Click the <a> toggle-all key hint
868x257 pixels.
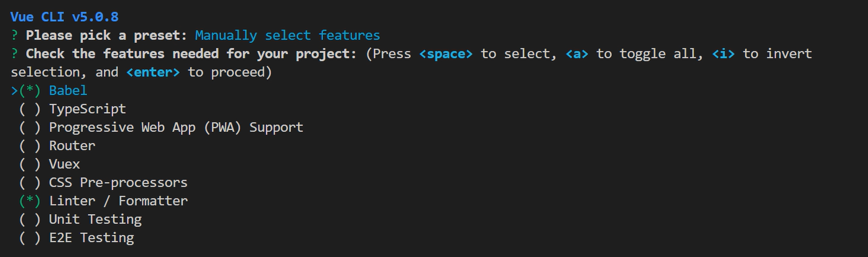(x=576, y=54)
